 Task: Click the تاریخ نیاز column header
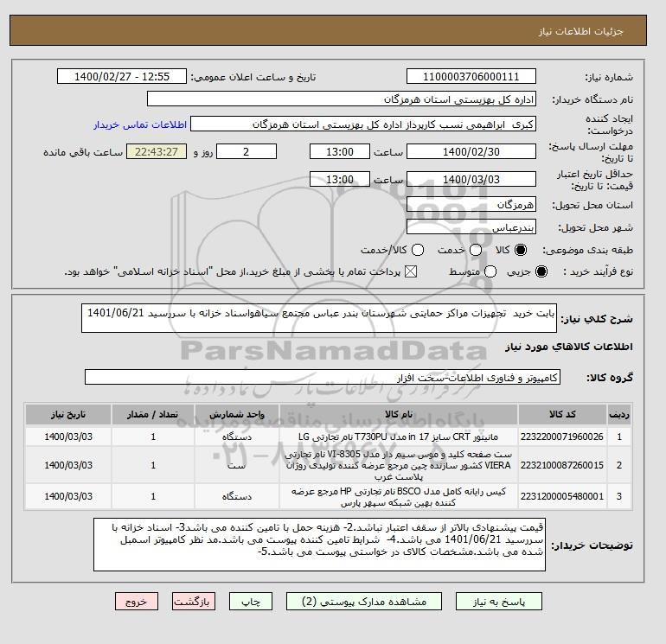(x=68, y=414)
